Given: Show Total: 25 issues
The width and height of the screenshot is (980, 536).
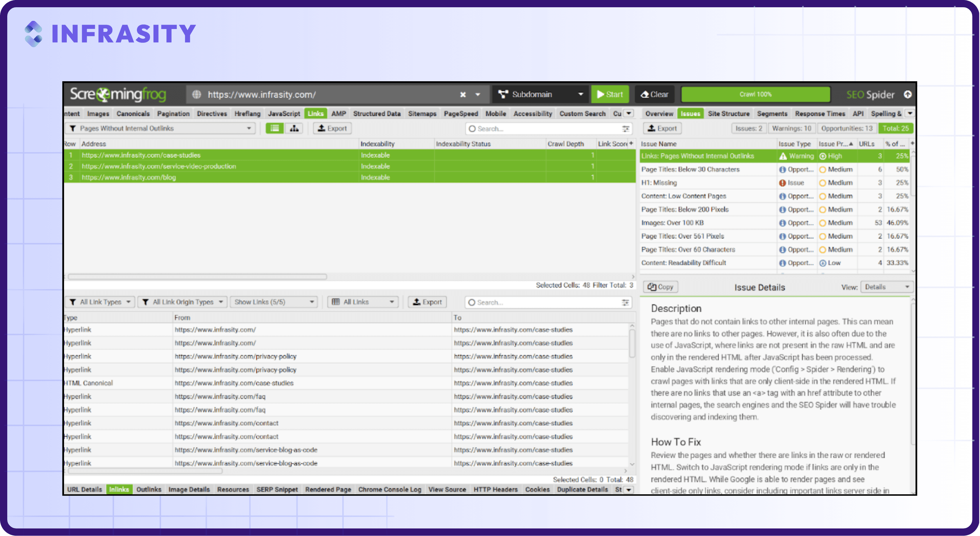Looking at the screenshot, I should tap(896, 129).
